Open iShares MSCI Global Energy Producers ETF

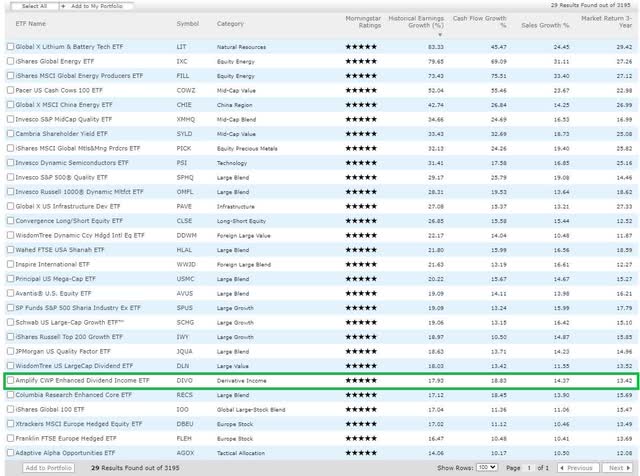79,76
